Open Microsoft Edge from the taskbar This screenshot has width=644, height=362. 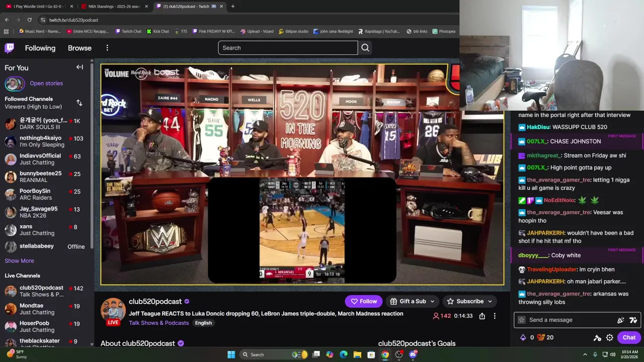(x=344, y=354)
